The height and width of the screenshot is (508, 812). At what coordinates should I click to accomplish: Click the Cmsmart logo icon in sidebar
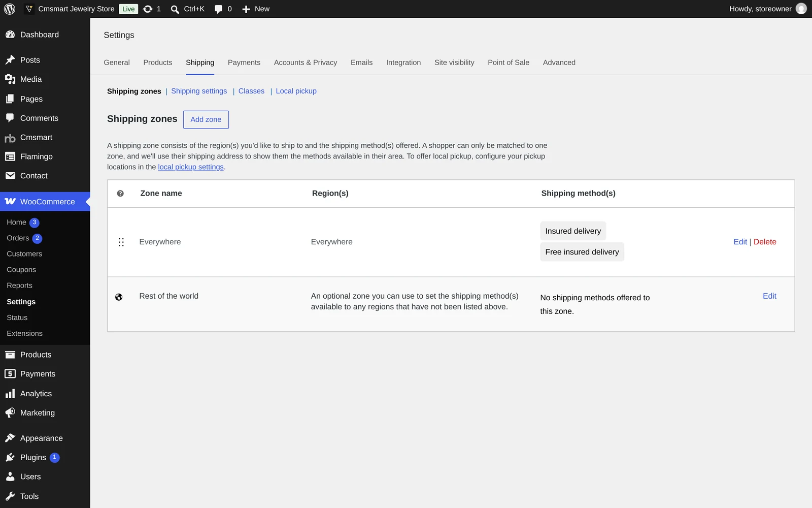10,138
